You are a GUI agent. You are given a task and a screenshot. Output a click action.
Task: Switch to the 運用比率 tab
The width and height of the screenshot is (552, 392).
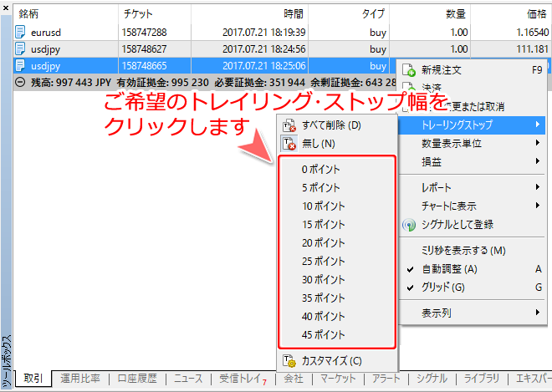tap(80, 379)
